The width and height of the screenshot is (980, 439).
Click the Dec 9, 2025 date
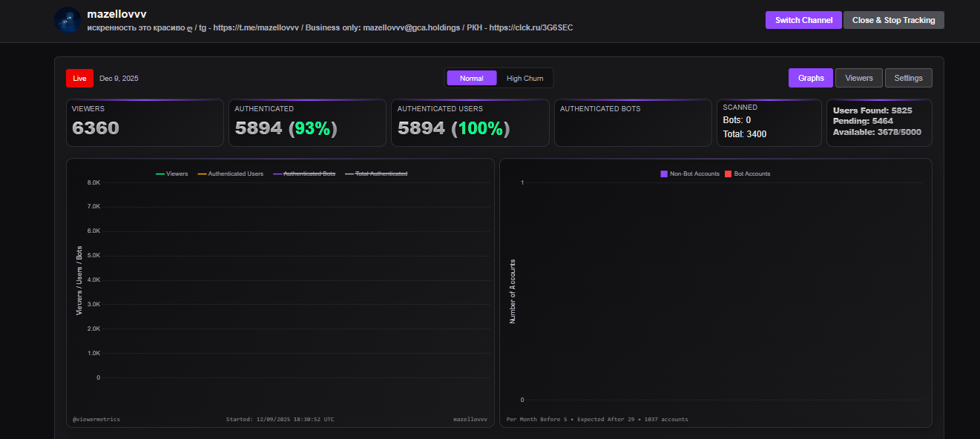tap(119, 78)
